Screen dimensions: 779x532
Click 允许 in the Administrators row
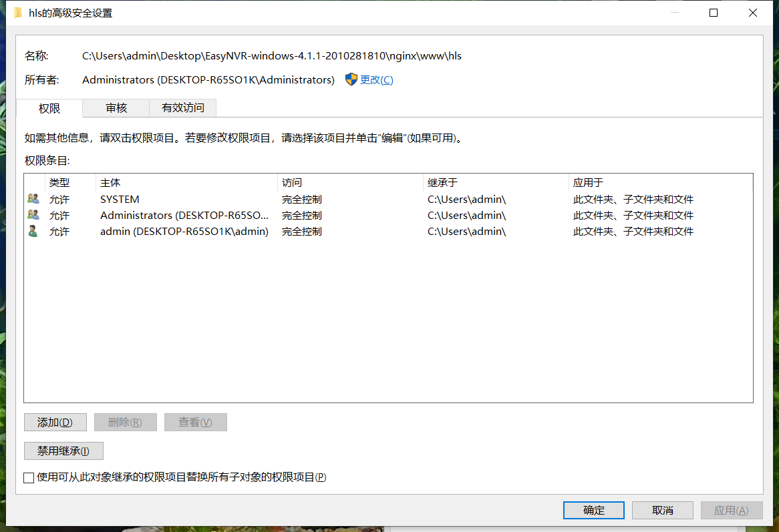[x=59, y=216]
